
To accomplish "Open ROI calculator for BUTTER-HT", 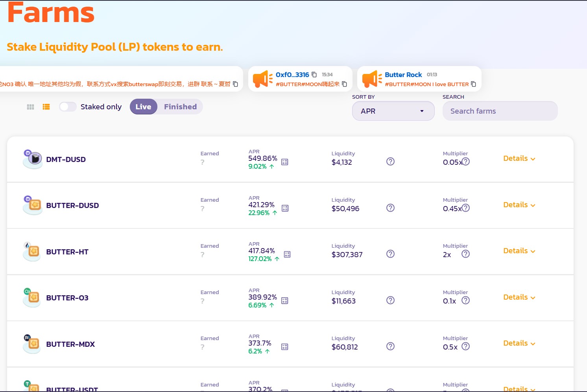I will click(287, 254).
